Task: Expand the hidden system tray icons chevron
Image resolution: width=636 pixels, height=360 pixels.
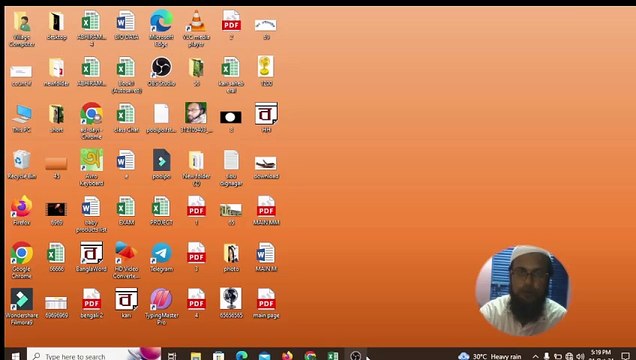Action: click(x=535, y=356)
